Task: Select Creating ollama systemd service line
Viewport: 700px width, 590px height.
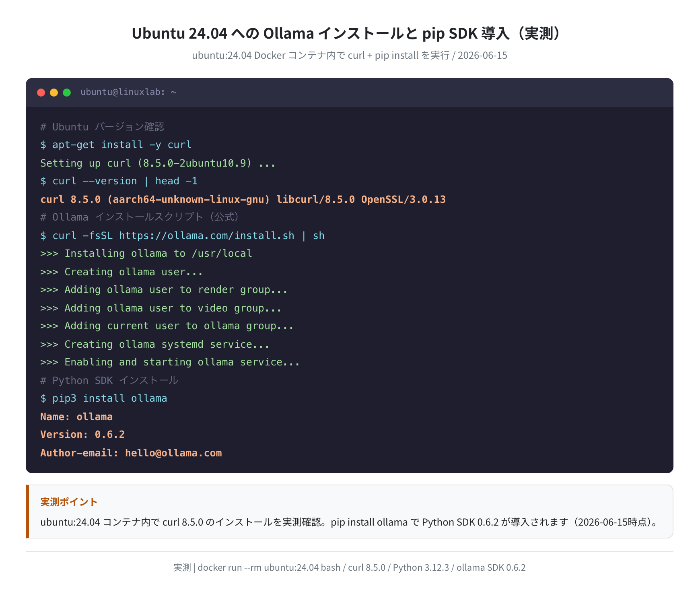Action: coord(155,344)
